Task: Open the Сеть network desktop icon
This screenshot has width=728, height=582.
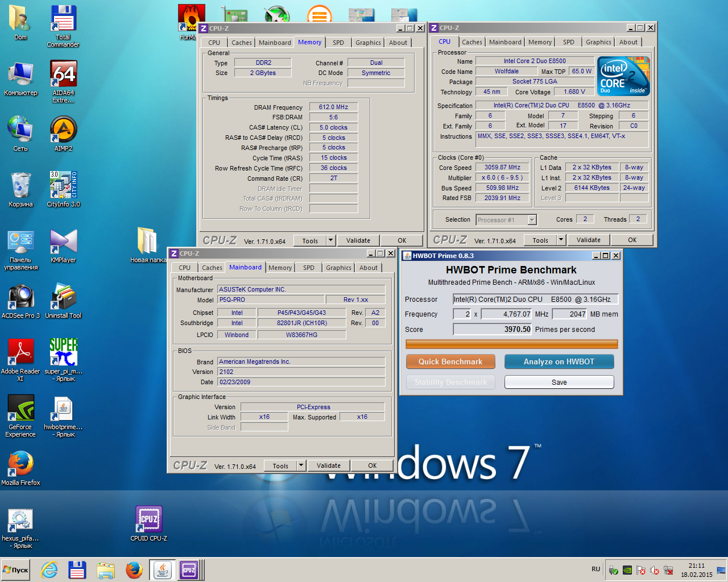Action: (x=20, y=134)
